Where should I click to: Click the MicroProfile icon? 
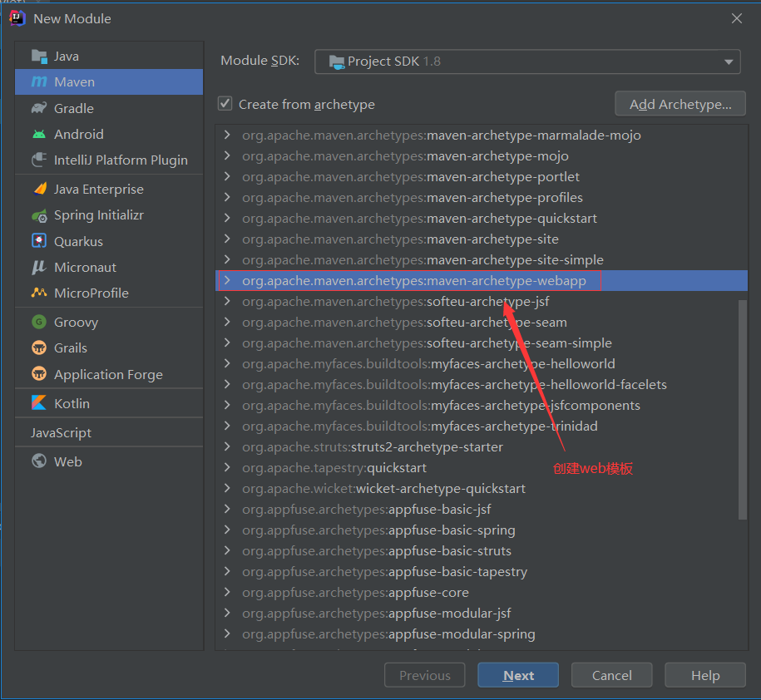click(39, 293)
